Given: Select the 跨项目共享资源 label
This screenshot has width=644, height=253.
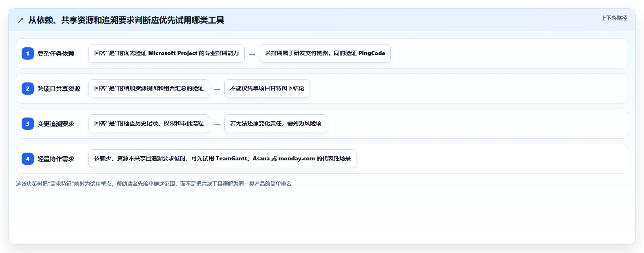Looking at the screenshot, I should click(x=59, y=89).
